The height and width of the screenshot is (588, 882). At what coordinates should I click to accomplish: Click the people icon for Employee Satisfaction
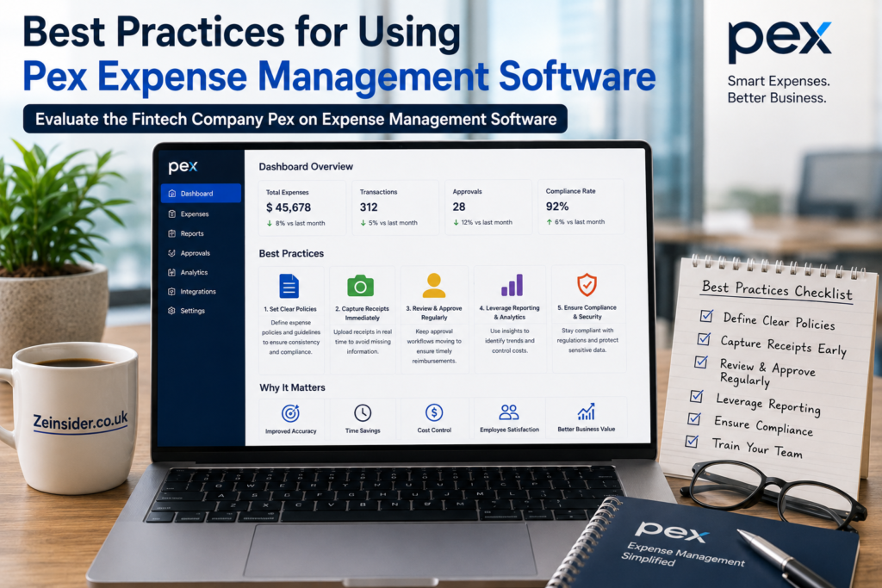(x=509, y=412)
